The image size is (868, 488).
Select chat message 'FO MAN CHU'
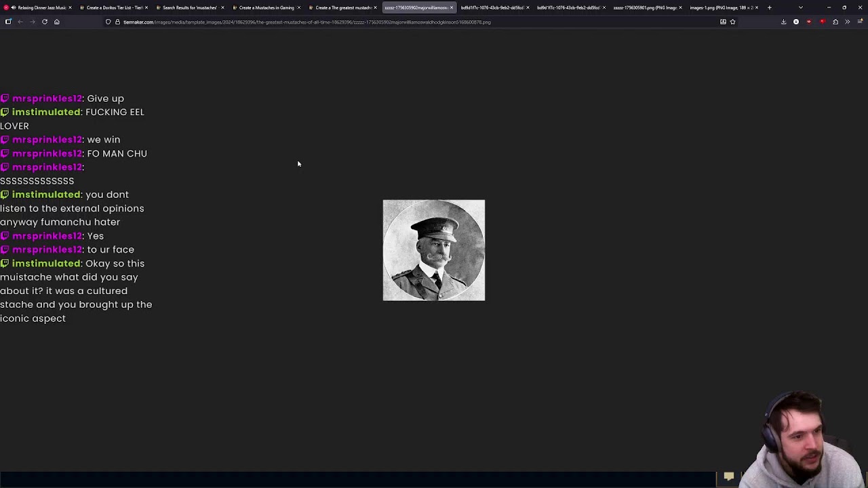(117, 153)
